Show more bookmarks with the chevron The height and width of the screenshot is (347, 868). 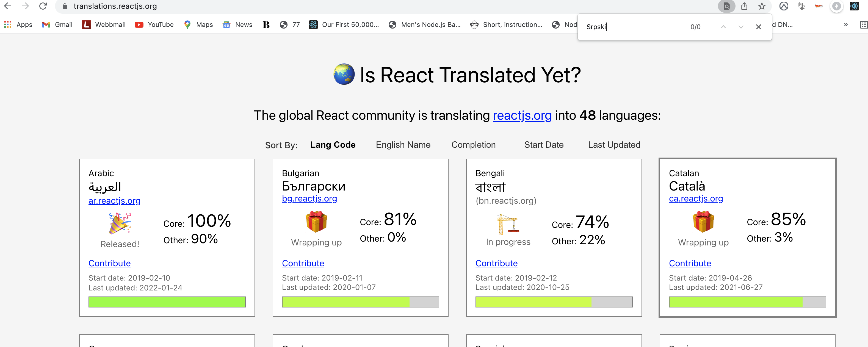[846, 24]
